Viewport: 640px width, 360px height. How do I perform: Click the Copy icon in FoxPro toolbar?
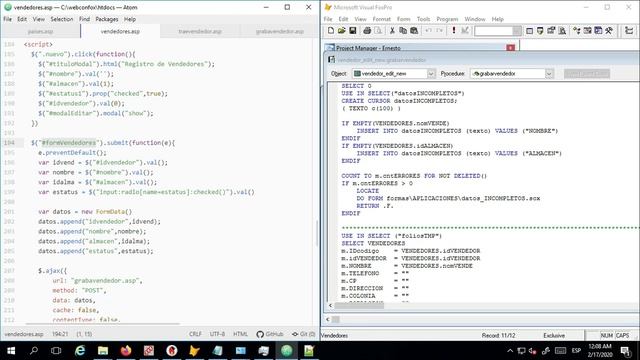(x=403, y=31)
